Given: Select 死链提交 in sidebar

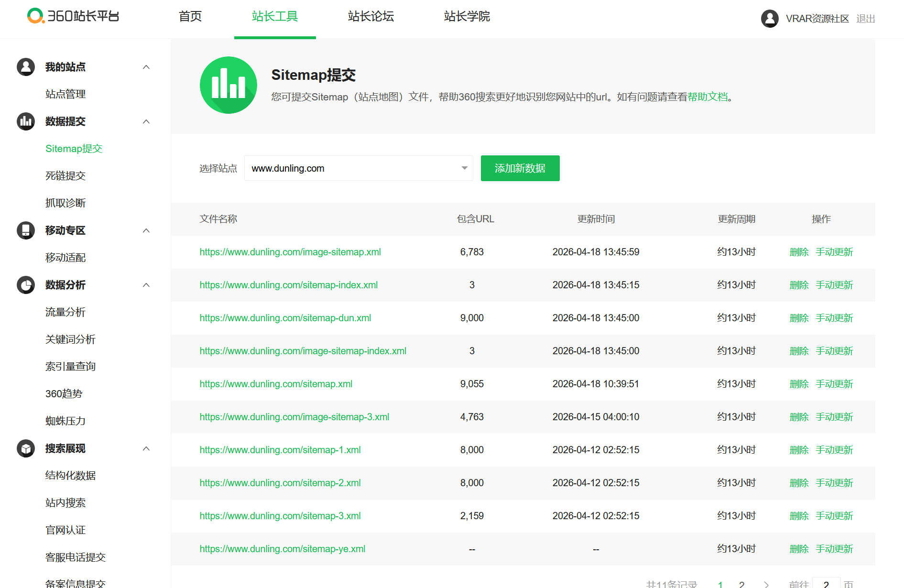Looking at the screenshot, I should (65, 176).
